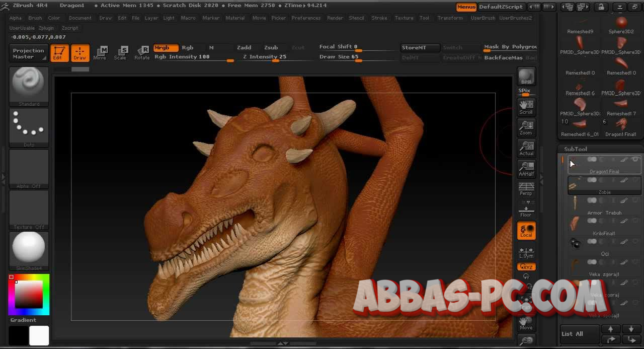This screenshot has width=644, height=349.
Task: Toggle Mrgb painting mode
Action: click(166, 47)
